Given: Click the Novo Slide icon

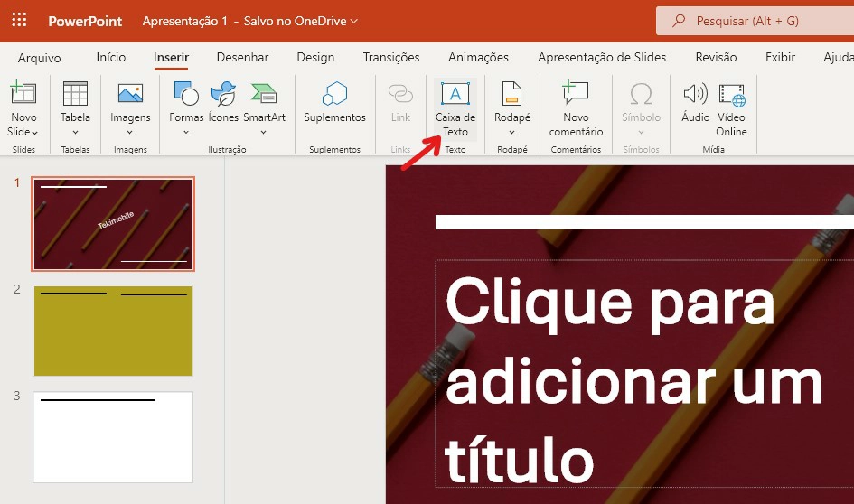Looking at the screenshot, I should click(x=23, y=94).
